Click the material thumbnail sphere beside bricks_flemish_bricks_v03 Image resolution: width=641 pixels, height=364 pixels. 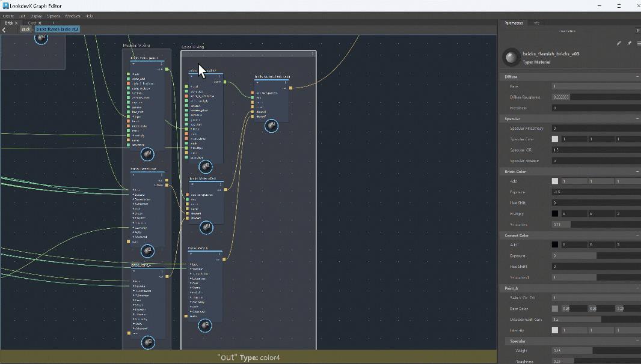coord(511,56)
